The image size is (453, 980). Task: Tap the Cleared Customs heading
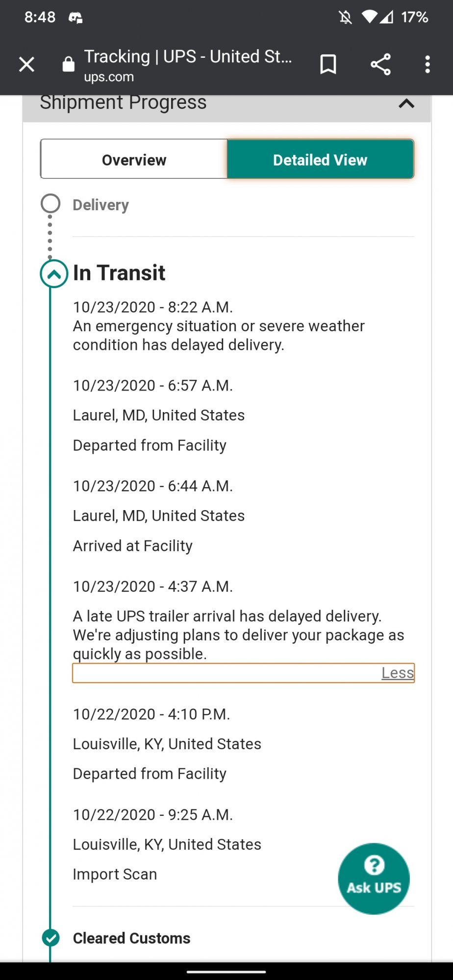click(x=131, y=938)
